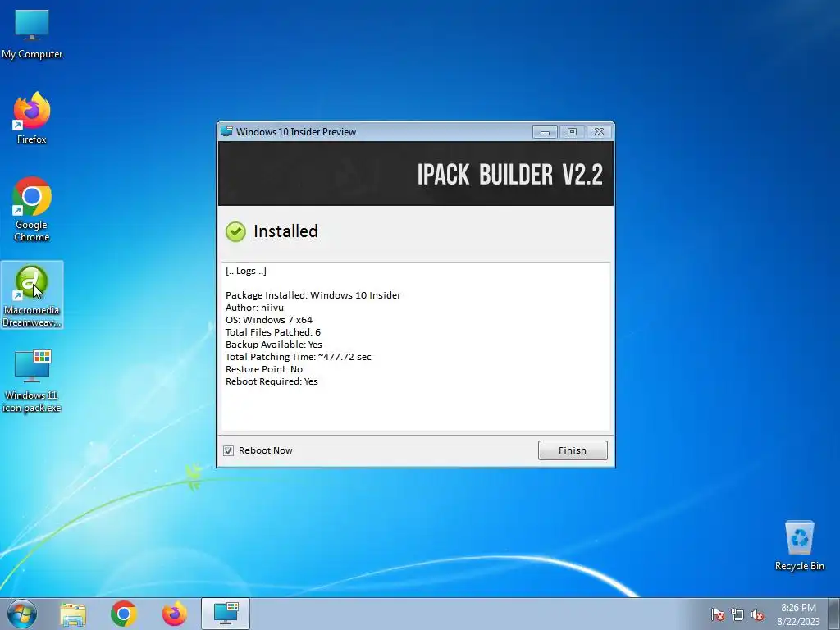Click the Show Desktop strip at taskbar end

pos(834,614)
